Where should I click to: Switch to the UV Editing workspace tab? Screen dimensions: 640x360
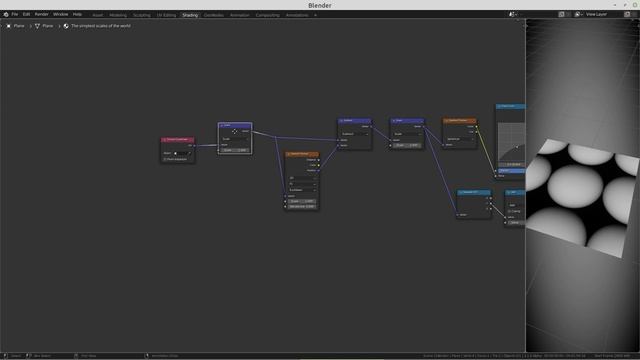coord(166,15)
